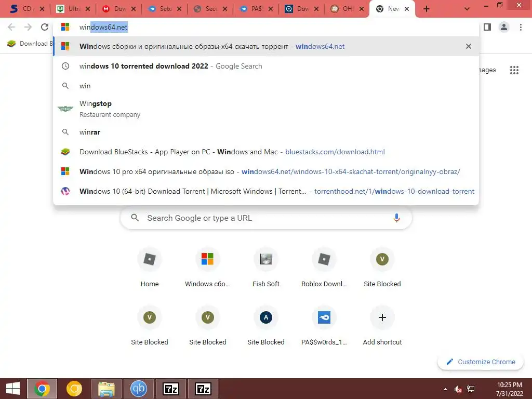This screenshot has width=532, height=399.
Task: Click the Customize Chrome button
Action: (481, 362)
